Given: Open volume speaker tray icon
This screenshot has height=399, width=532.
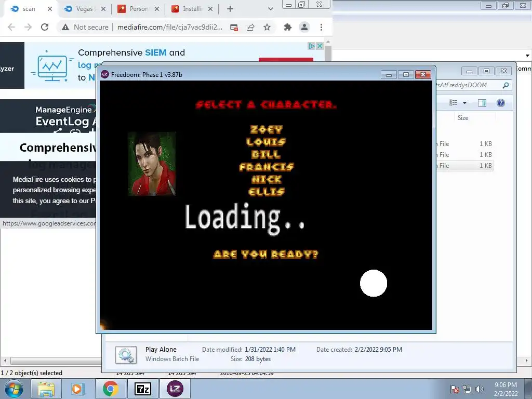Looking at the screenshot, I should pyautogui.click(x=480, y=389).
